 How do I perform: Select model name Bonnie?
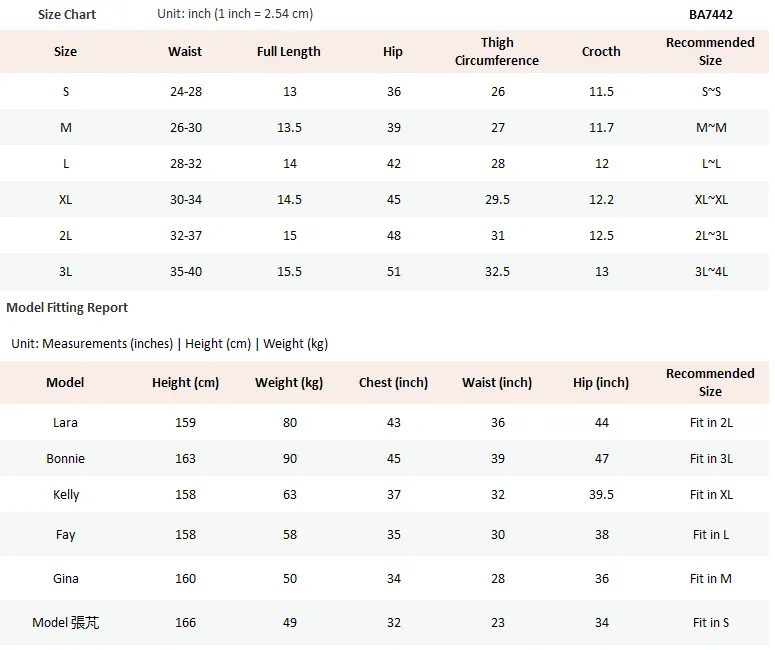65,459
